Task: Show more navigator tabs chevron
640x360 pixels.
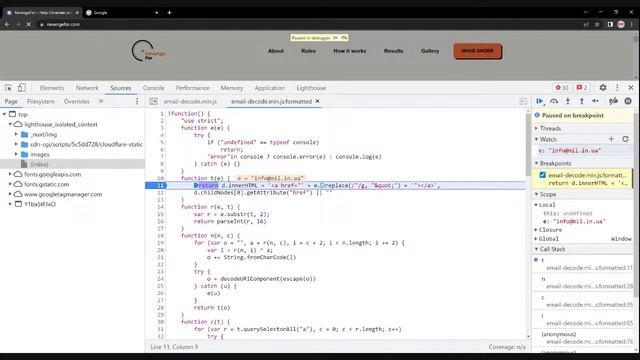Action: (101, 101)
